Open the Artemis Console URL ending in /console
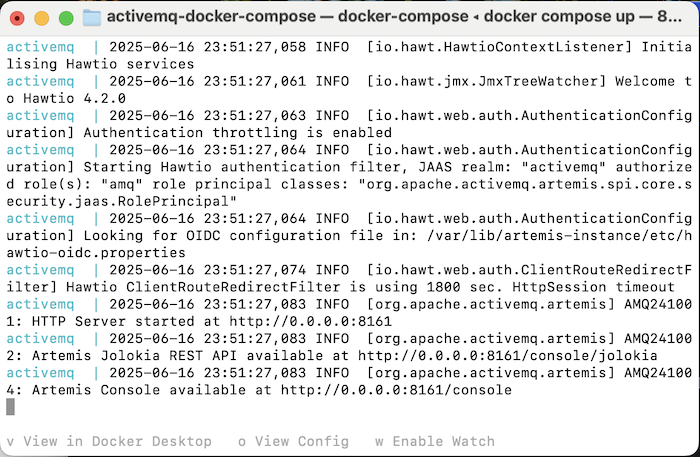The height and width of the screenshot is (457, 700). (396, 390)
